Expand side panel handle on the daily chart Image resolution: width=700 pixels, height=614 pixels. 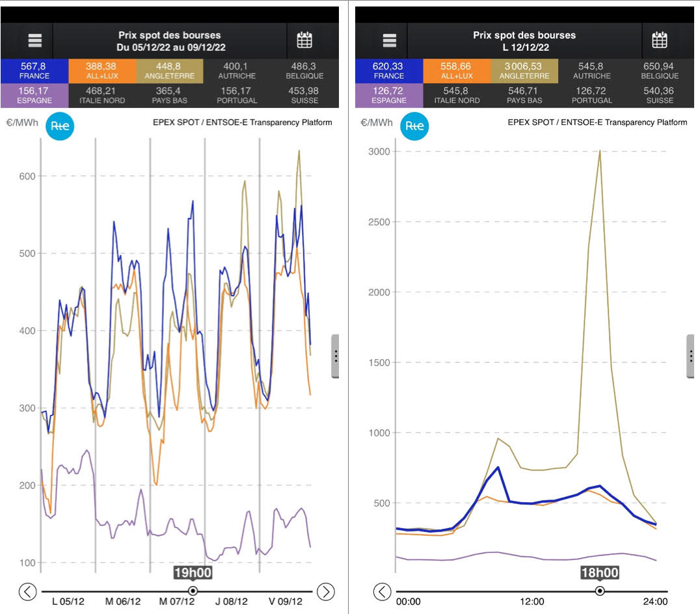click(691, 356)
